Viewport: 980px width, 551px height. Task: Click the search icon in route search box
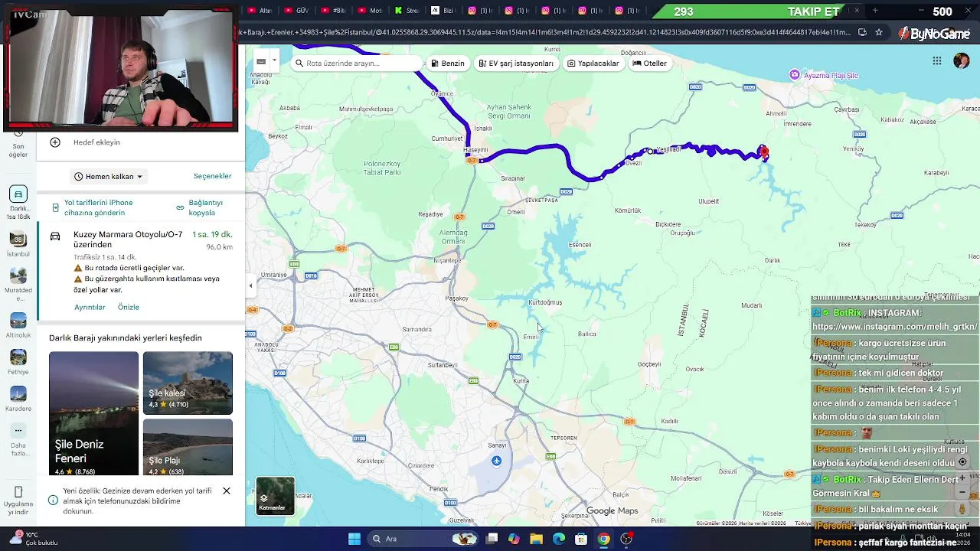pyautogui.click(x=299, y=64)
